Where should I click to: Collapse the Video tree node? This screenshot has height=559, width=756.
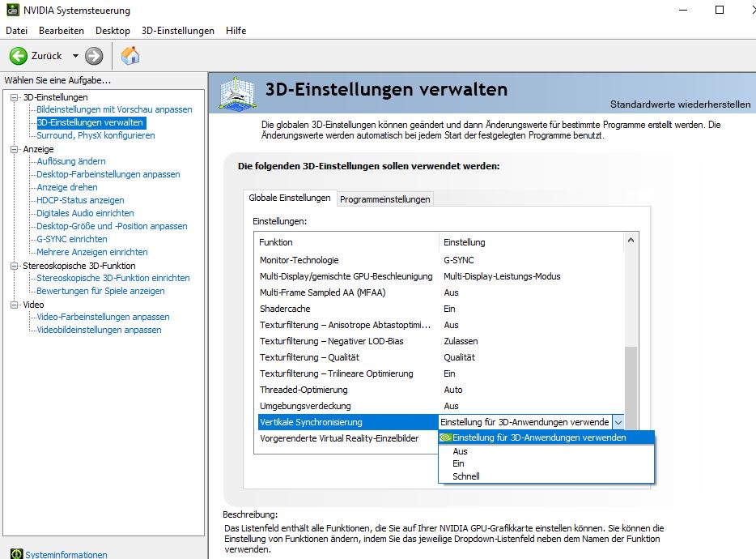pos(15,305)
